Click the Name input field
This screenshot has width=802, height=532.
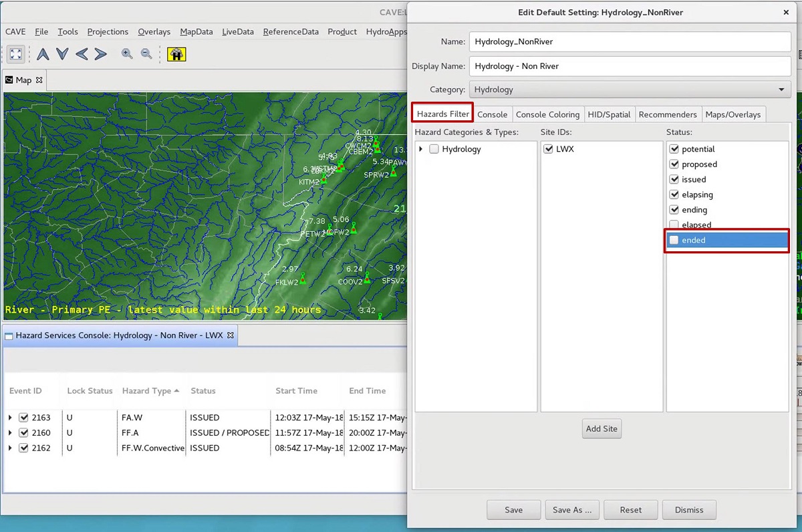(630, 41)
